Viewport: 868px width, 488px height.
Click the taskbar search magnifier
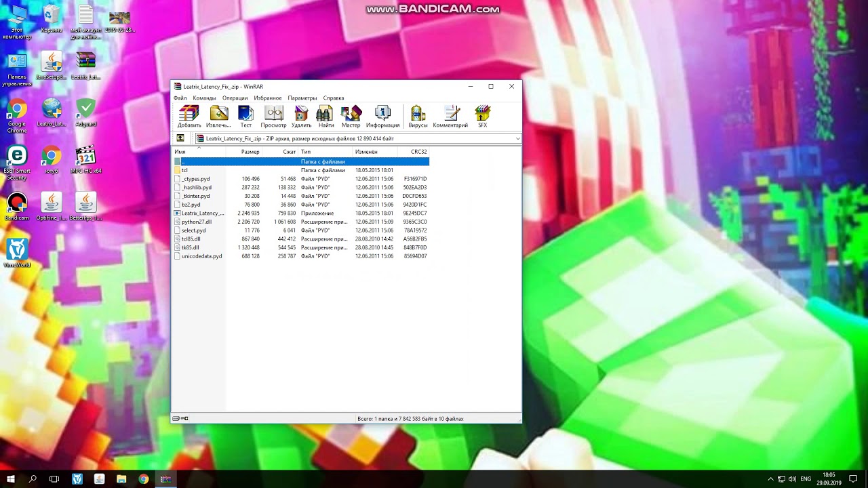pyautogui.click(x=33, y=479)
